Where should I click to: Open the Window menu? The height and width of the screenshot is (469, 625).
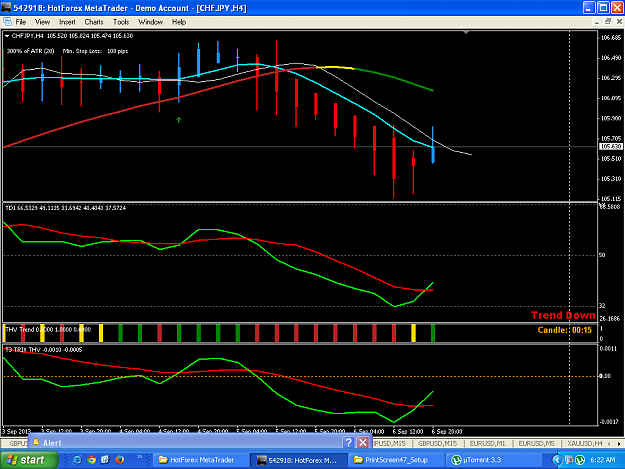coord(150,22)
